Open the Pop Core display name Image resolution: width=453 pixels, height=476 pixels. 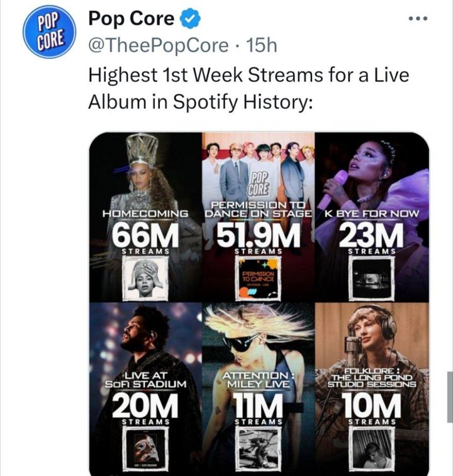click(x=131, y=20)
